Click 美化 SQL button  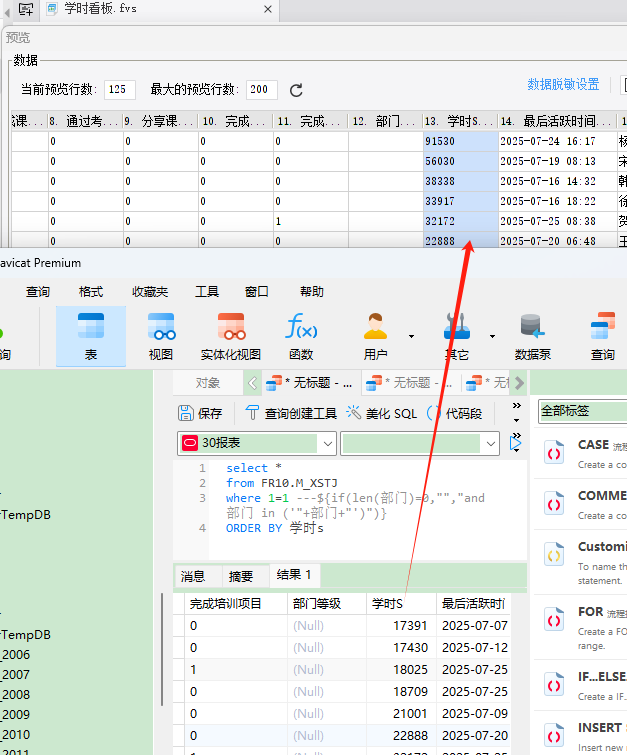(381, 413)
